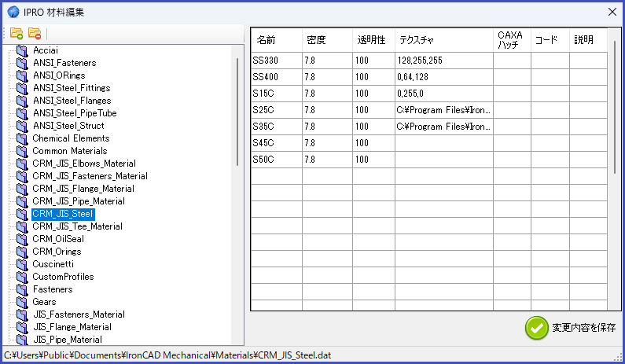
Task: Click the 説明 column header
Action: [x=588, y=40]
